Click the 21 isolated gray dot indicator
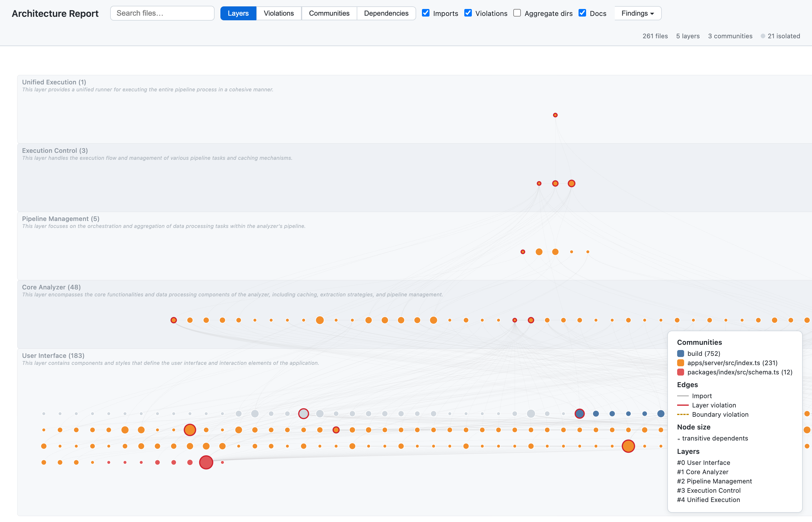 pos(763,36)
